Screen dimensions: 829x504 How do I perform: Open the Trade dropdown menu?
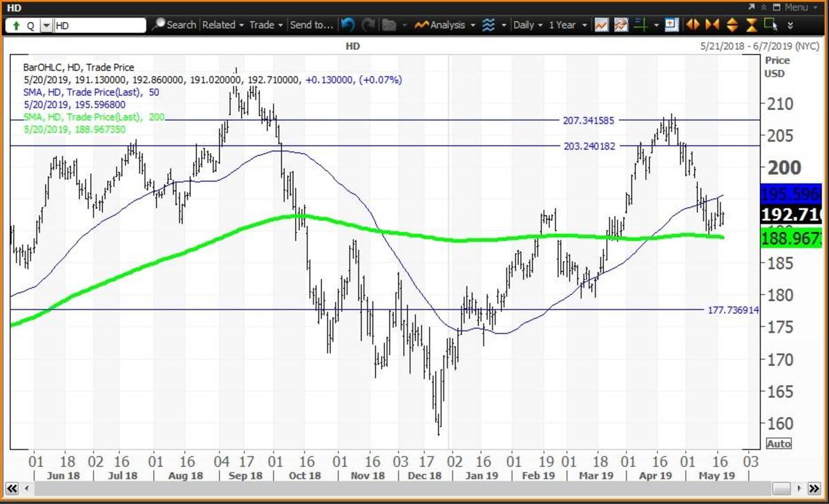(x=266, y=25)
